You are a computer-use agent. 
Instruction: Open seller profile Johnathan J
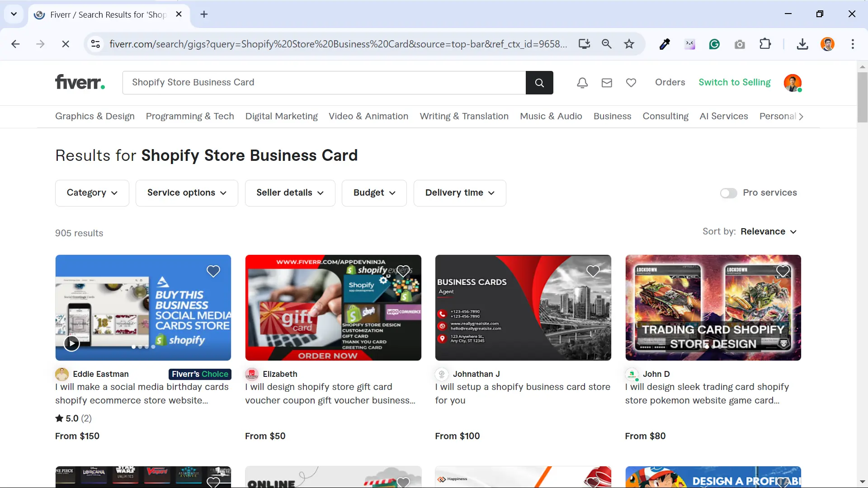point(476,374)
